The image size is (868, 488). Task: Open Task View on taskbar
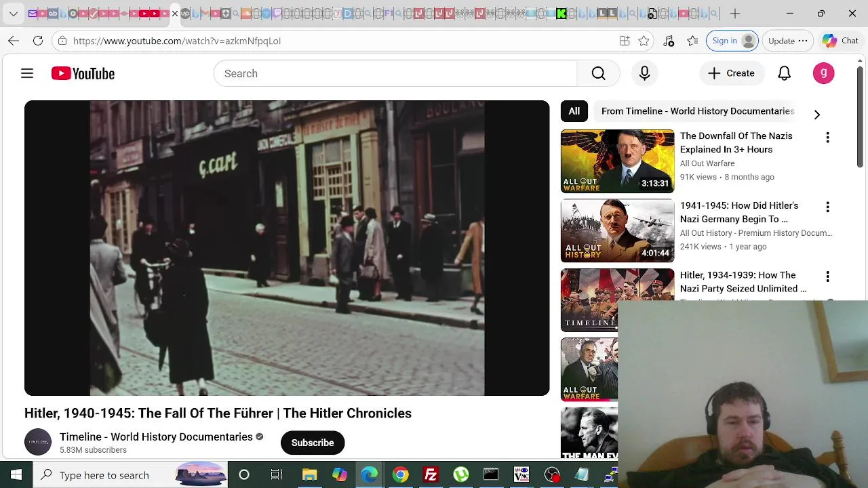277,475
